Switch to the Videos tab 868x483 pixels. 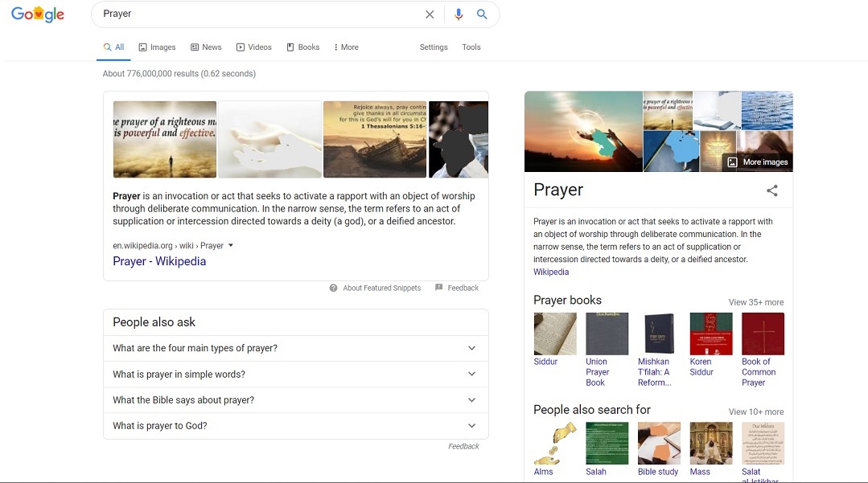point(253,47)
